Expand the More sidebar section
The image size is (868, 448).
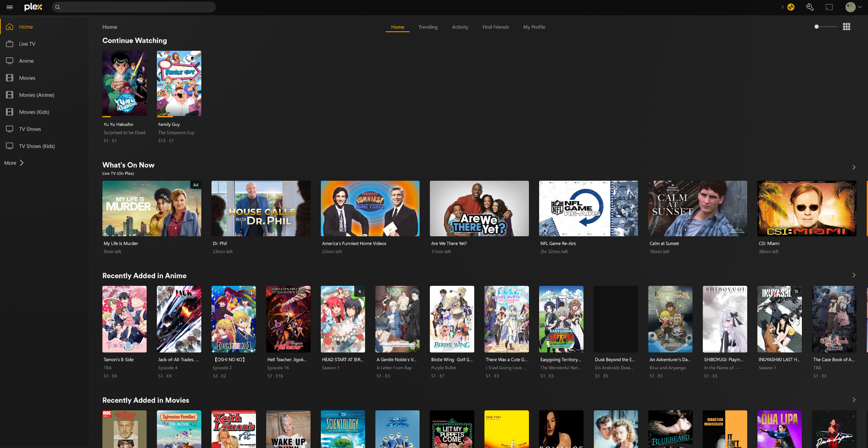14,163
